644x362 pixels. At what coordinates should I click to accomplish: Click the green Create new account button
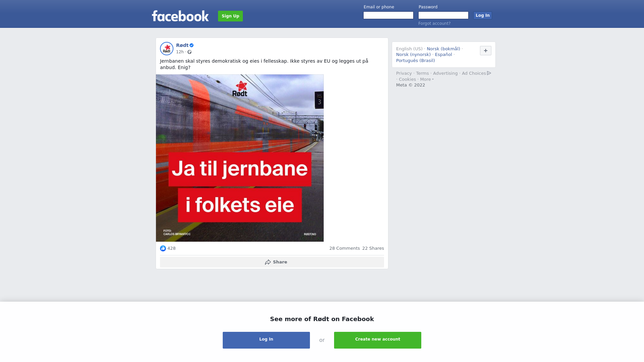(x=378, y=340)
